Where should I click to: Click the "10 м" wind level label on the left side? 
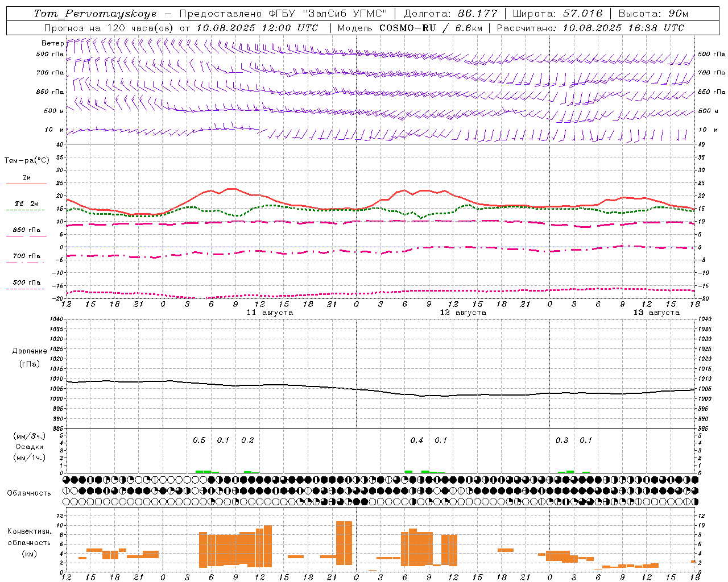pyautogui.click(x=54, y=130)
